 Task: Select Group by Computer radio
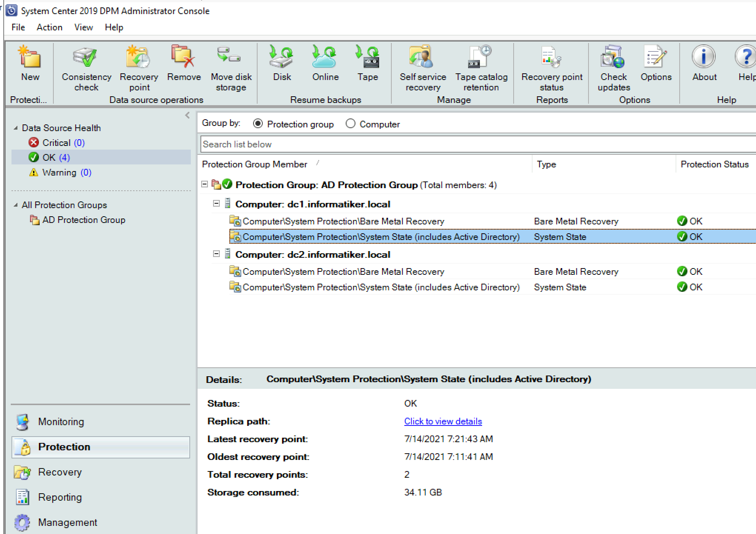[350, 123]
